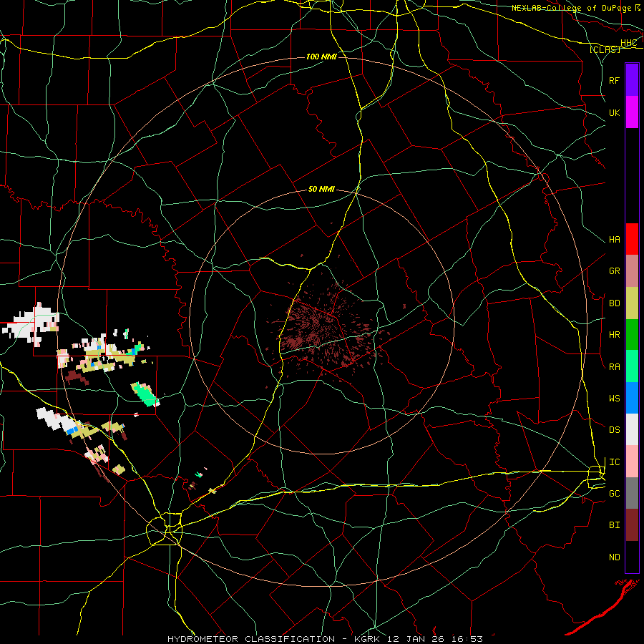Image resolution: width=644 pixels, height=644 pixels.
Task: Click the HA red legend swatch
Action: pyautogui.click(x=632, y=239)
